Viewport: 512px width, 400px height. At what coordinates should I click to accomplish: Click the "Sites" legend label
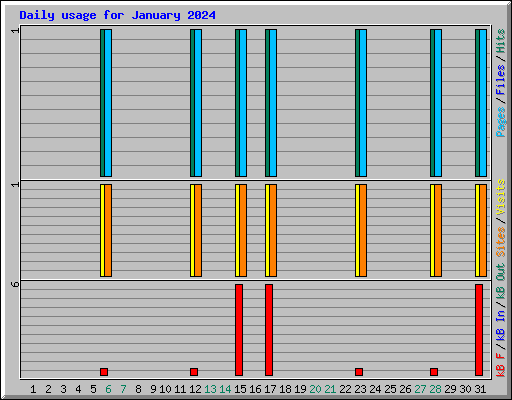coord(500,242)
